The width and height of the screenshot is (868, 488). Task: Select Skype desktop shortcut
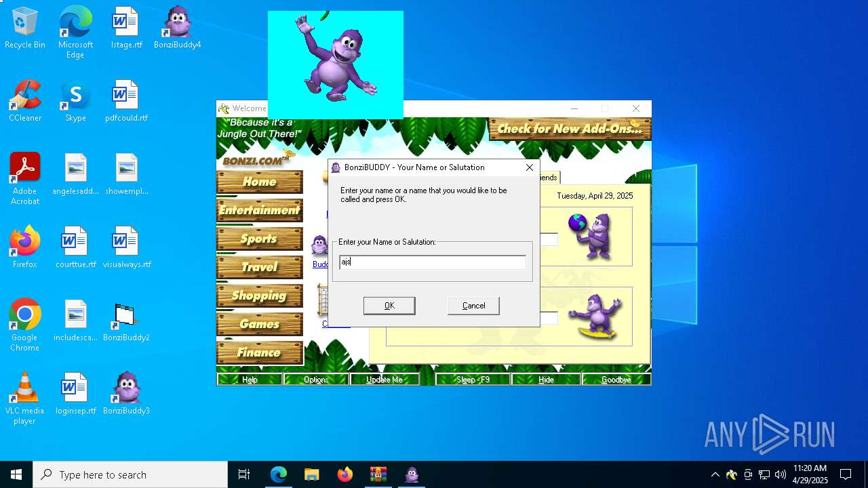tap(75, 102)
